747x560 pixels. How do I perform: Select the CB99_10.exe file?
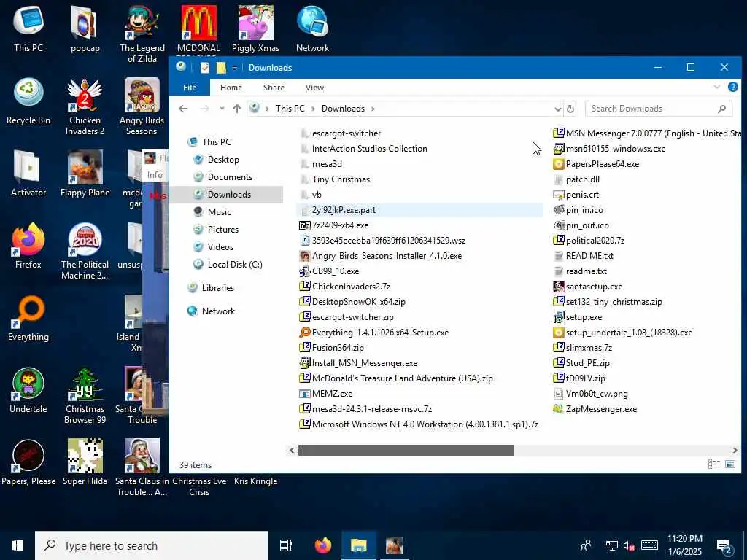click(x=329, y=271)
